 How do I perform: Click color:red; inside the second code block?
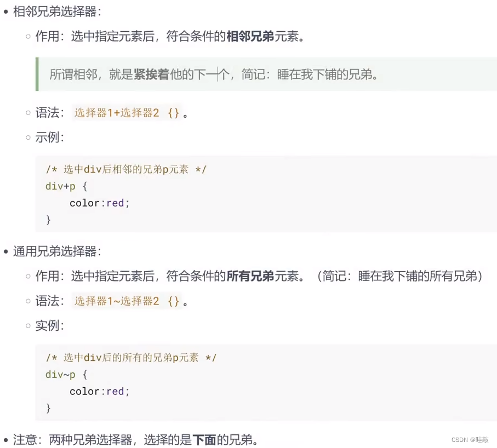[99, 391]
